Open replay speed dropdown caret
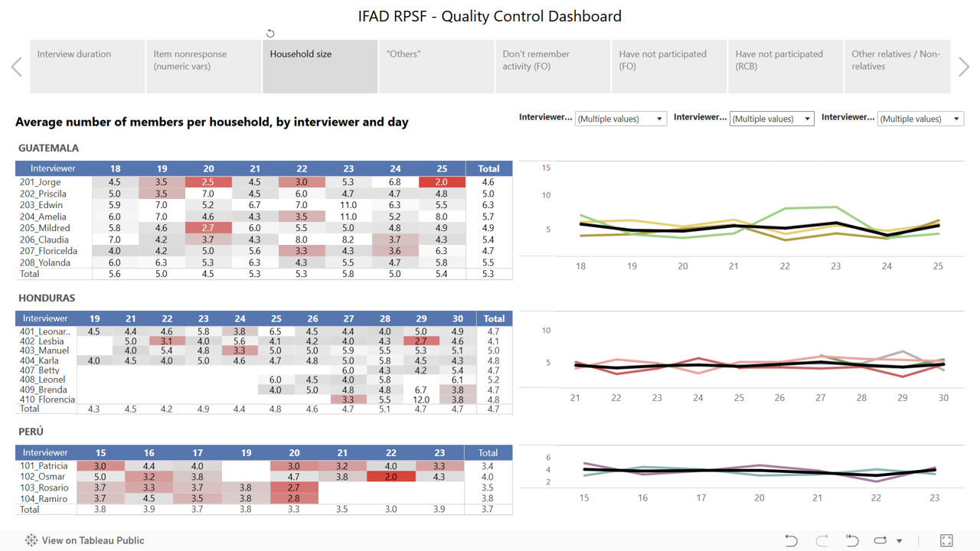The image size is (980, 551). pos(900,541)
